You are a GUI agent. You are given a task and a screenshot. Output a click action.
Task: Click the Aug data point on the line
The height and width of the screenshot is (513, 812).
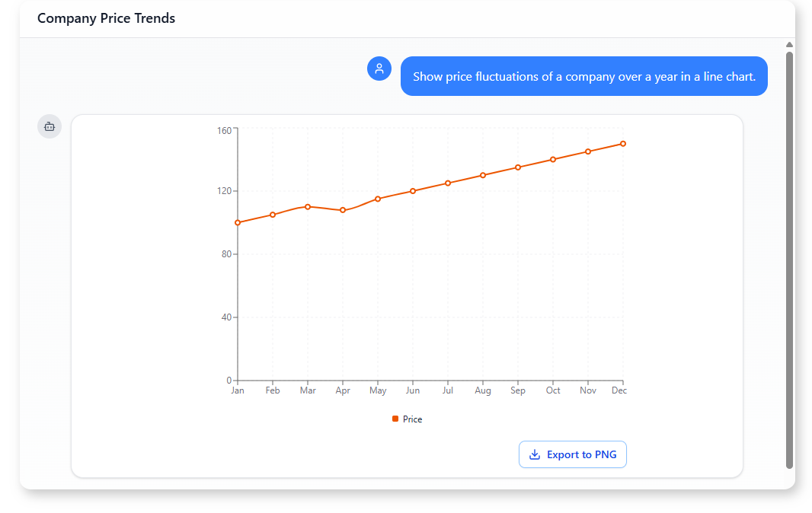click(x=483, y=176)
